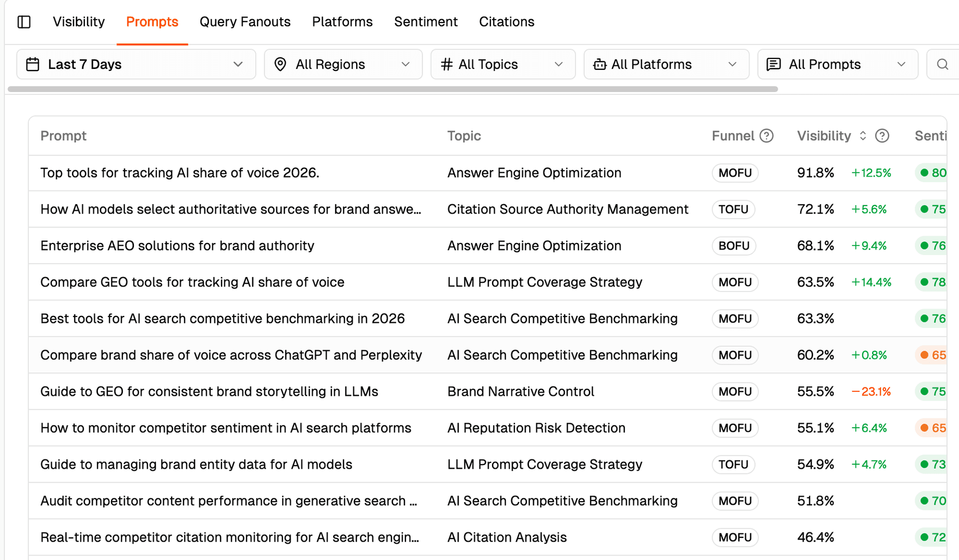Click the 91.8% visibility value

pyautogui.click(x=816, y=173)
